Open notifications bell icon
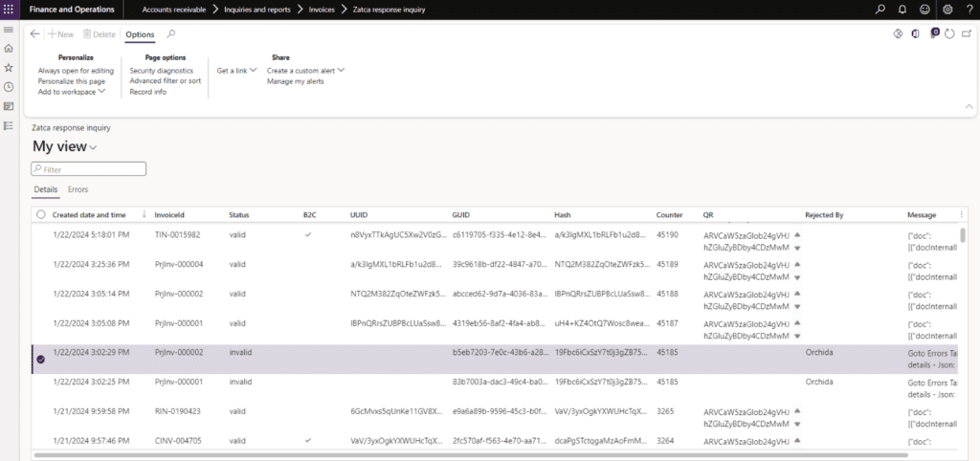Image resolution: width=980 pixels, height=461 pixels. coord(902,10)
